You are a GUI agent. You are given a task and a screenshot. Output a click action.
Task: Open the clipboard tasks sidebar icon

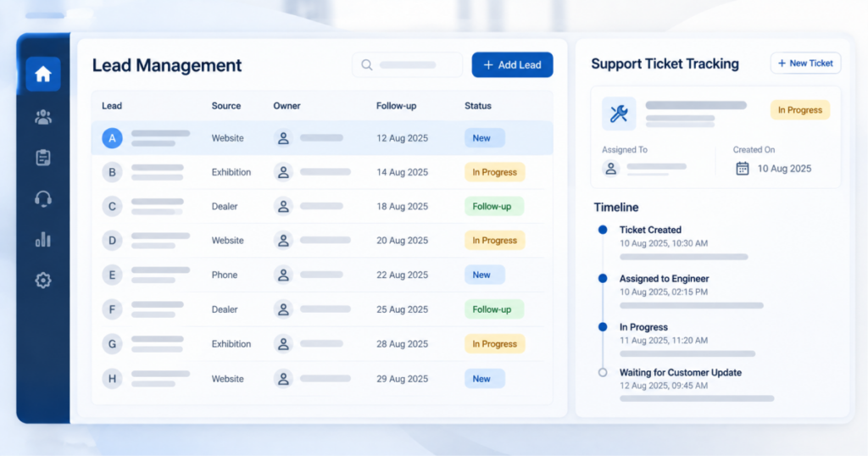pos(43,158)
